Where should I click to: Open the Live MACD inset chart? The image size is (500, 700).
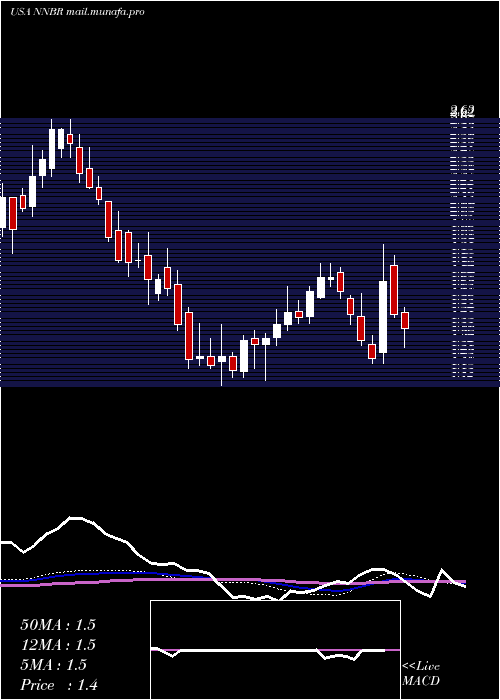click(275, 650)
